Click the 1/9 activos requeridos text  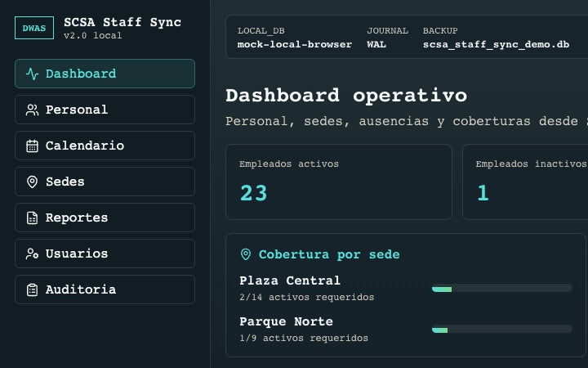point(304,338)
